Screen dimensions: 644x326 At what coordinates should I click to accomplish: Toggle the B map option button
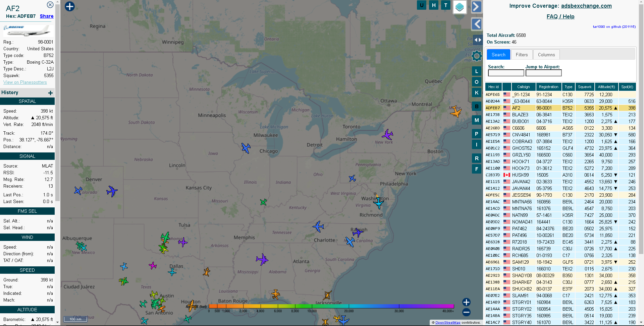point(477,107)
